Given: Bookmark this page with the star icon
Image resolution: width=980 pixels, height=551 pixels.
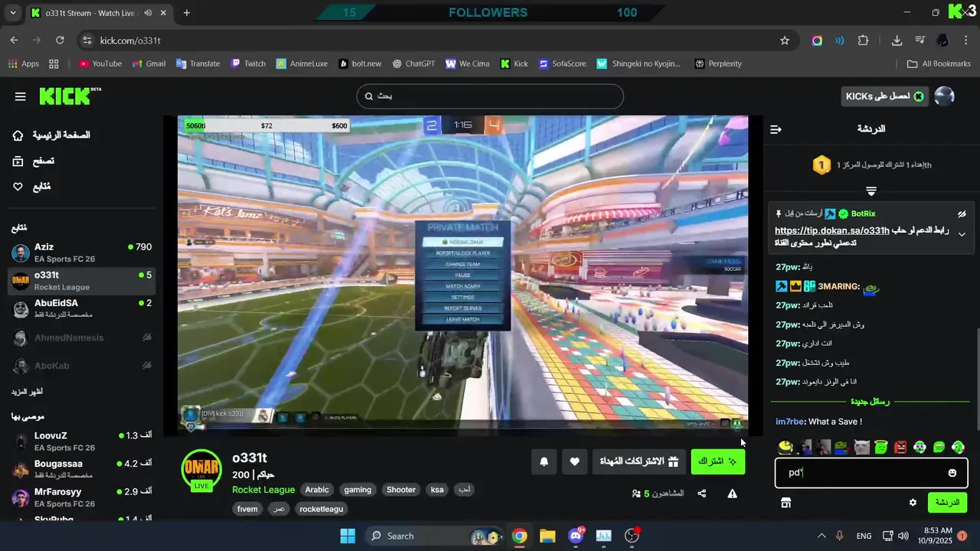Looking at the screenshot, I should coord(785,41).
